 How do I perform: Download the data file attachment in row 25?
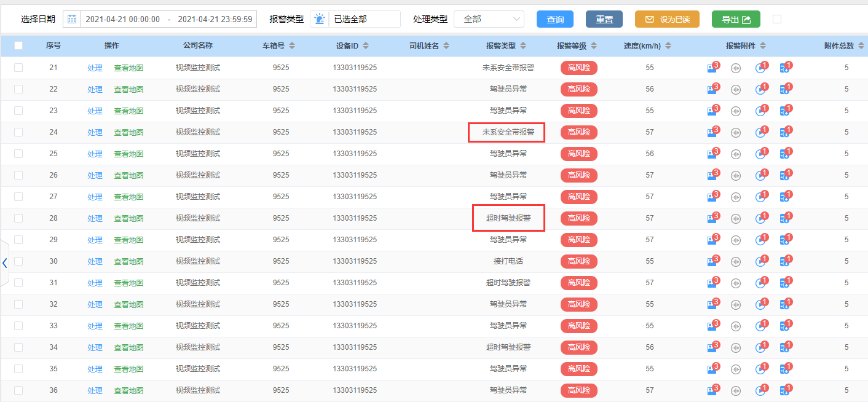point(785,154)
